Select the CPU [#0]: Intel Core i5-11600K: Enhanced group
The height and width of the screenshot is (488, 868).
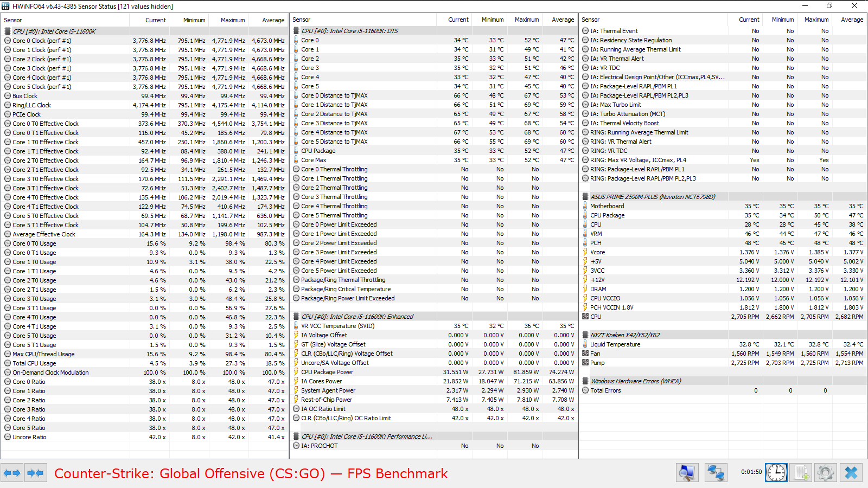click(x=434, y=317)
